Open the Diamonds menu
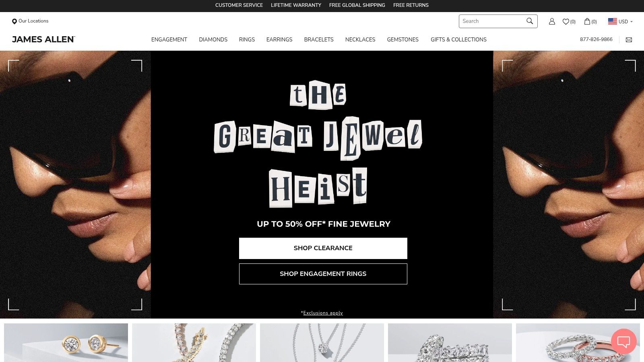The width and height of the screenshot is (644, 362). (213, 39)
